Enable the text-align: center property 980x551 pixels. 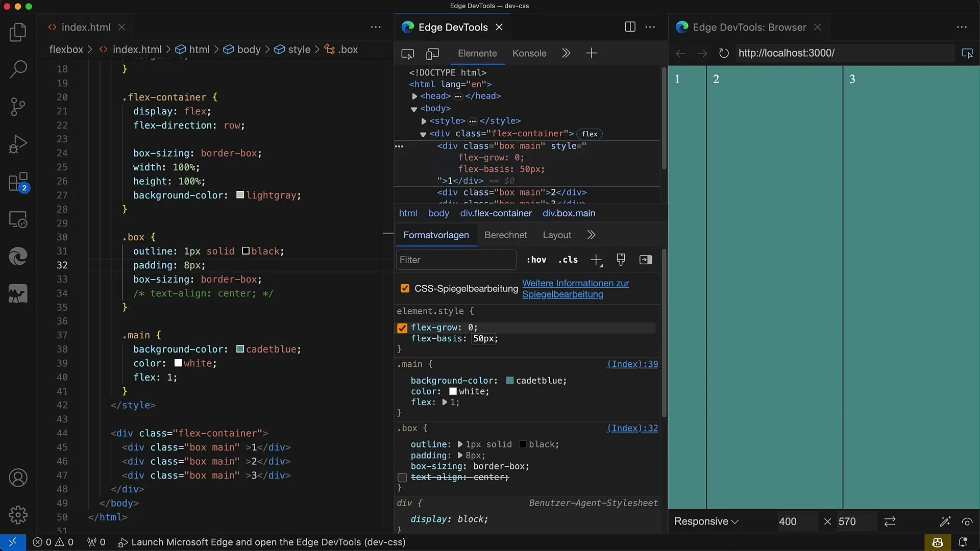[402, 478]
